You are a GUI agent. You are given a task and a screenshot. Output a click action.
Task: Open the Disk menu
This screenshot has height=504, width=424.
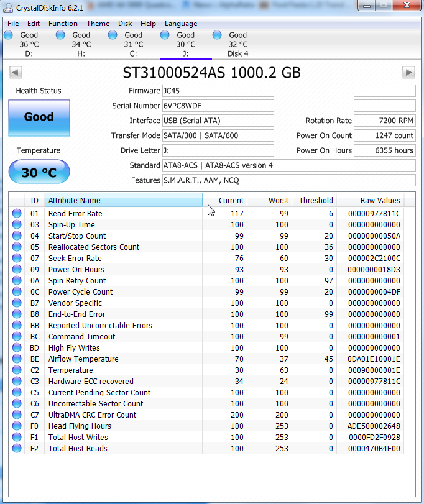pyautogui.click(x=125, y=24)
